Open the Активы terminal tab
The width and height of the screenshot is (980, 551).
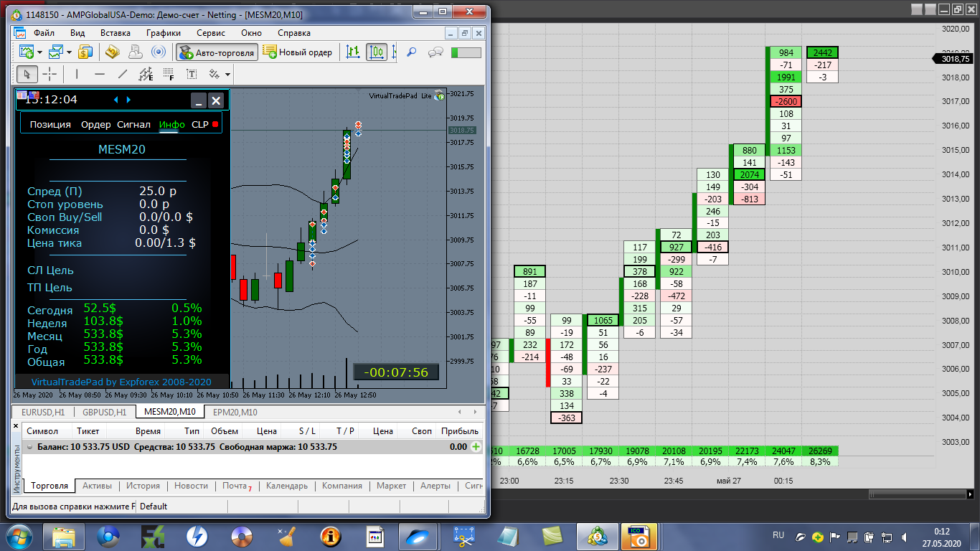(97, 486)
